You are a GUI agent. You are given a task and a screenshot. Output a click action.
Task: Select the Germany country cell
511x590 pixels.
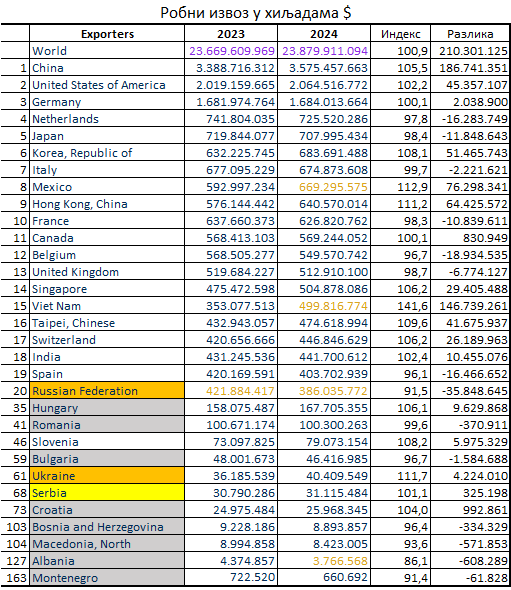107,102
